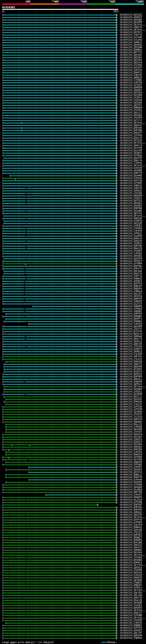Select hit UniRef100_A9RY79
The width and height of the screenshot is (146, 644).
(131, 173)
